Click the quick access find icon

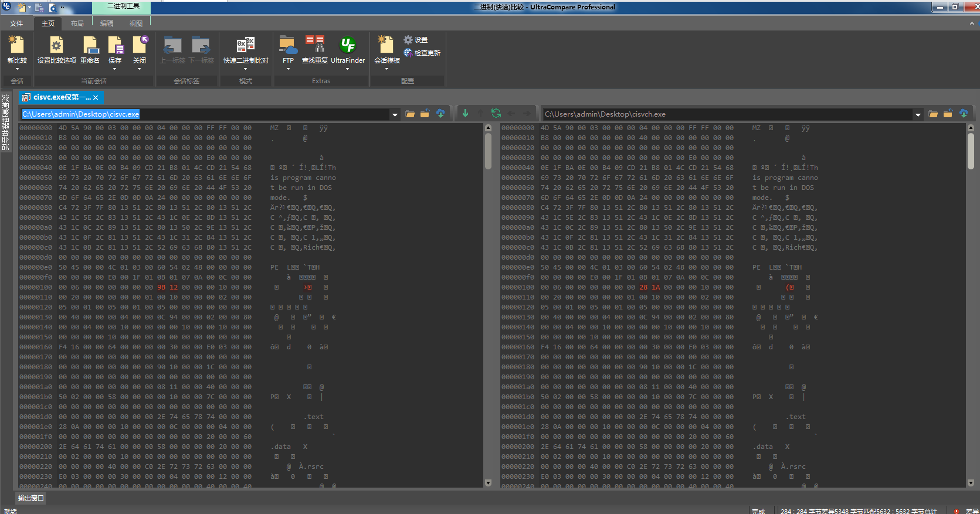point(53,8)
